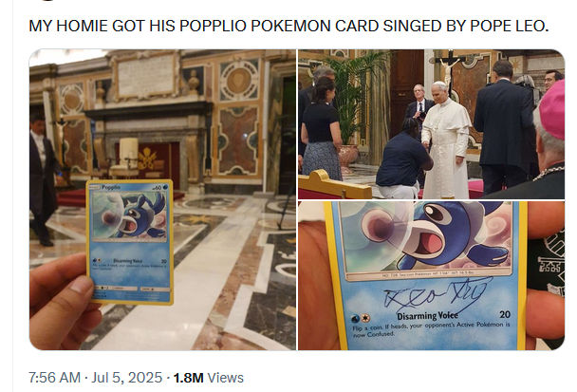Viewport: 577px width, 392px height.
Task: Open the photo of Pope greeting kneeling man
Action: tap(431, 124)
